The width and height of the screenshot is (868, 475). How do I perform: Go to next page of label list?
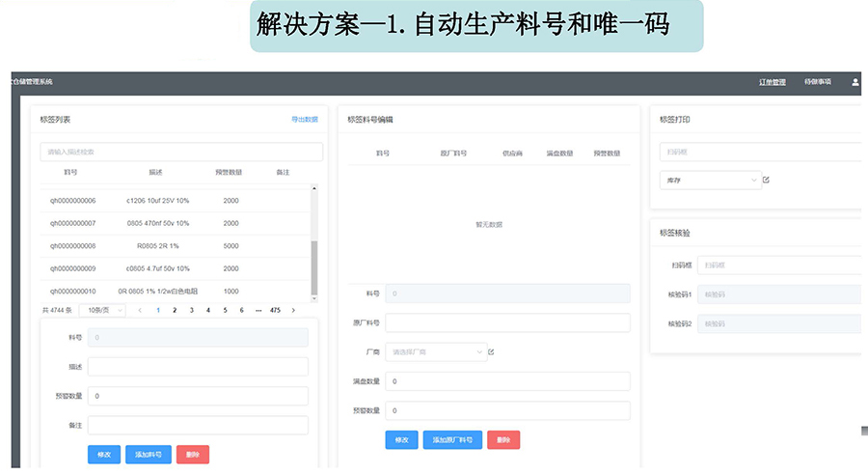point(293,310)
